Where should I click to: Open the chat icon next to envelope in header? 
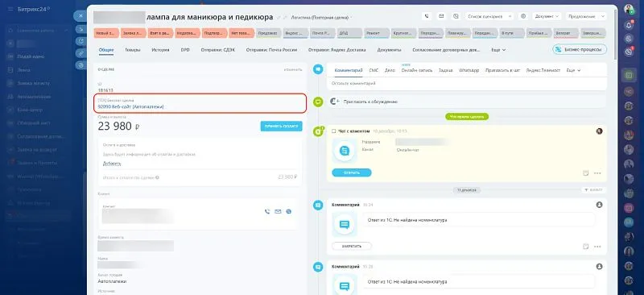coord(456,16)
